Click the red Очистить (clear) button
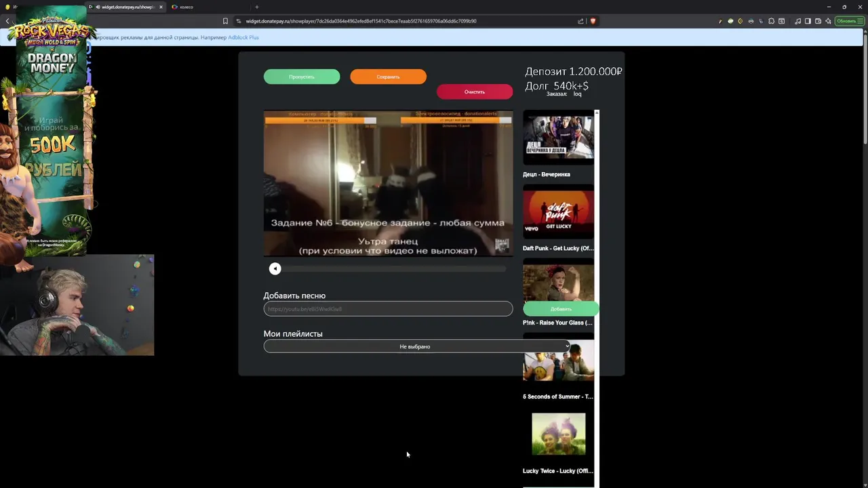 [x=475, y=91]
